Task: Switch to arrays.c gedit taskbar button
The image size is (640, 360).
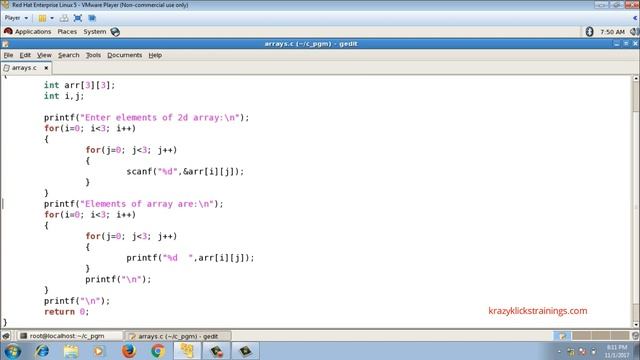Action: 178,336
